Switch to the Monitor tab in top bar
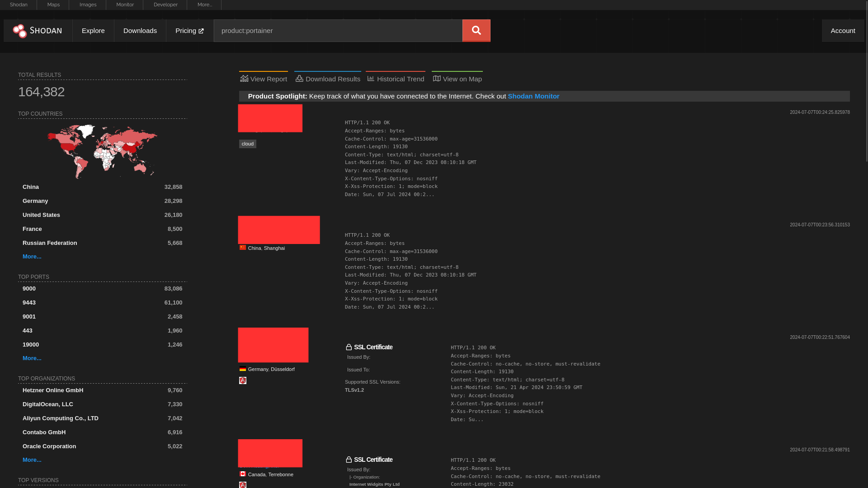The image size is (868, 488). tap(125, 5)
